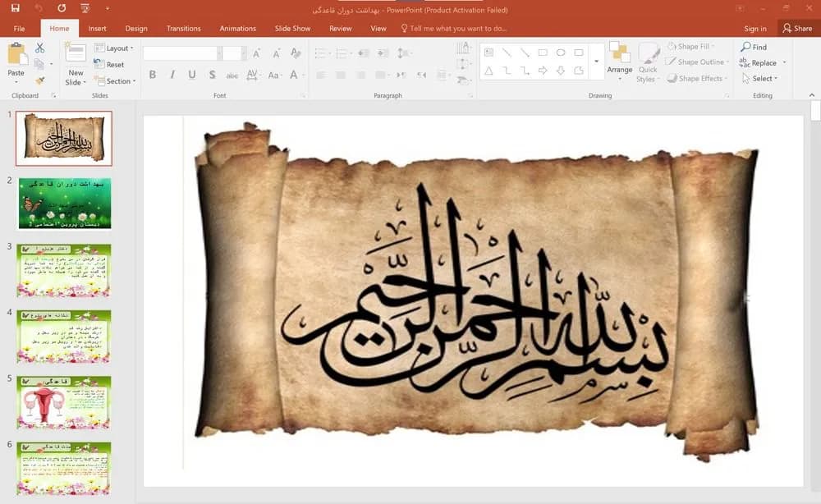
Task: Click the Reset slide button
Action: 109,64
